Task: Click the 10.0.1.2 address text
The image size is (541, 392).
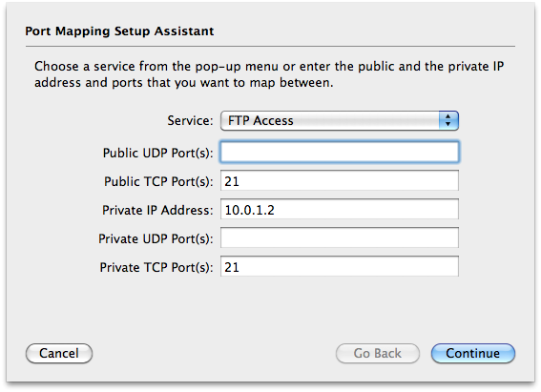Action: pos(249,210)
